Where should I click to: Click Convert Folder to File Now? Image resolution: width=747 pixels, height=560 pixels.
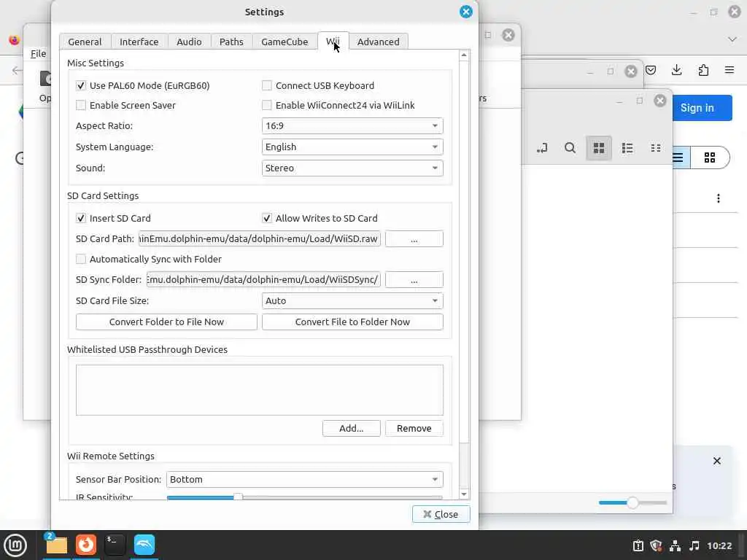166,322
